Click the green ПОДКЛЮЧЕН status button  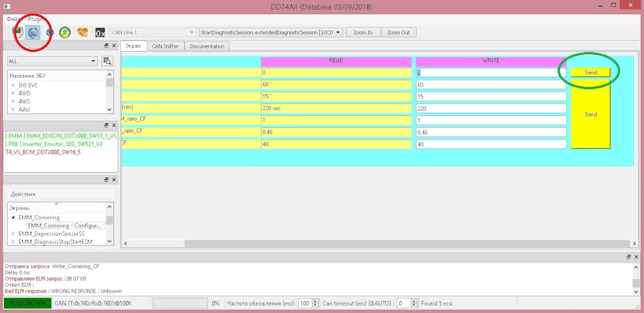[28, 303]
